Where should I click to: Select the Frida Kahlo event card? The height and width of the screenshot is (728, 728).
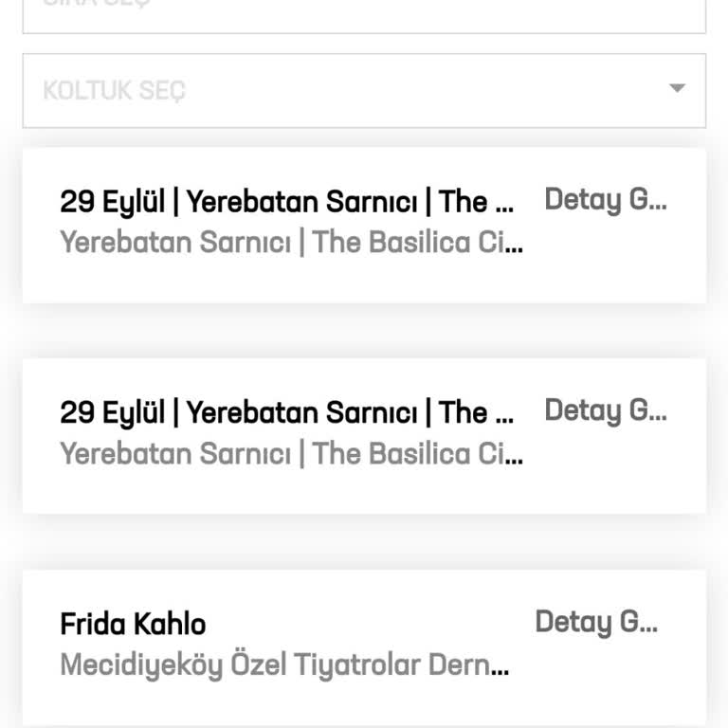[364, 697]
